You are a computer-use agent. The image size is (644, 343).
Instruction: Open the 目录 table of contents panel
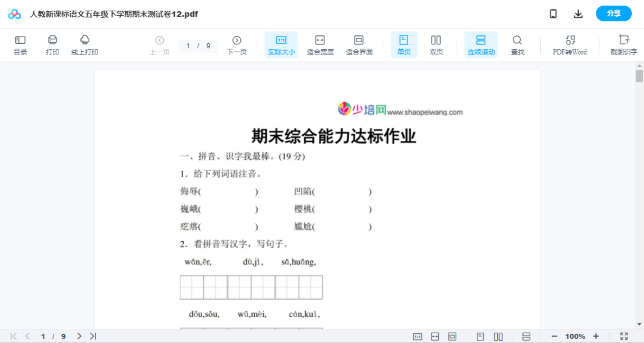click(20, 45)
